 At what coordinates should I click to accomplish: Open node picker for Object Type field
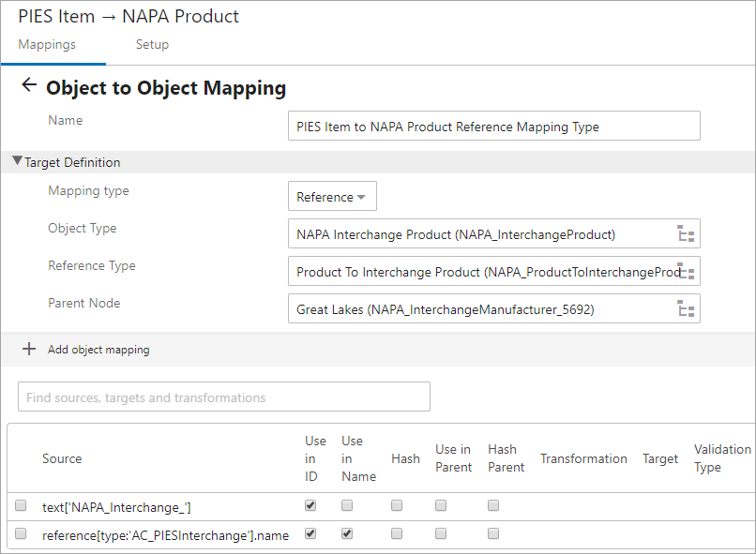tap(685, 233)
